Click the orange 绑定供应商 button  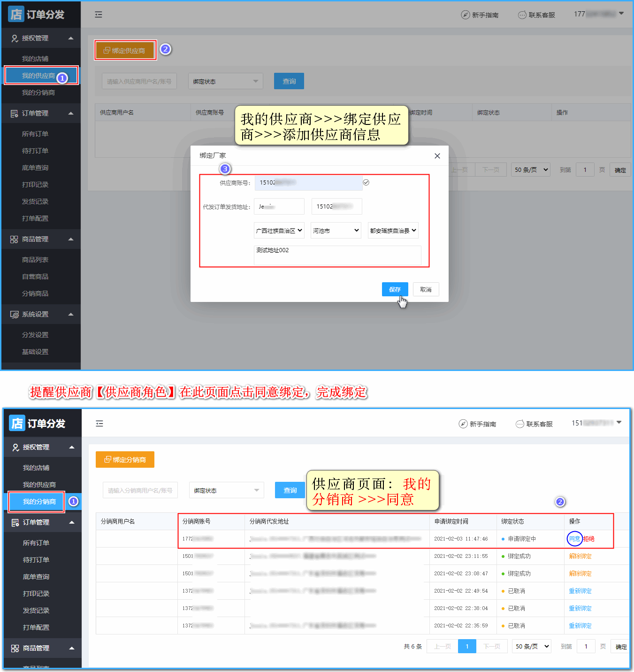[x=125, y=50]
